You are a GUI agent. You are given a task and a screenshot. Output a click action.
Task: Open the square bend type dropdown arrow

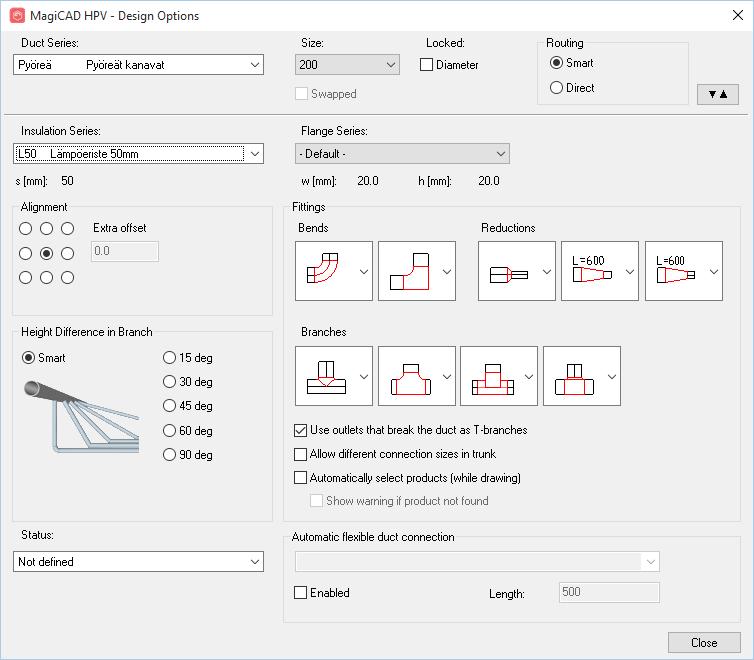pos(447,272)
